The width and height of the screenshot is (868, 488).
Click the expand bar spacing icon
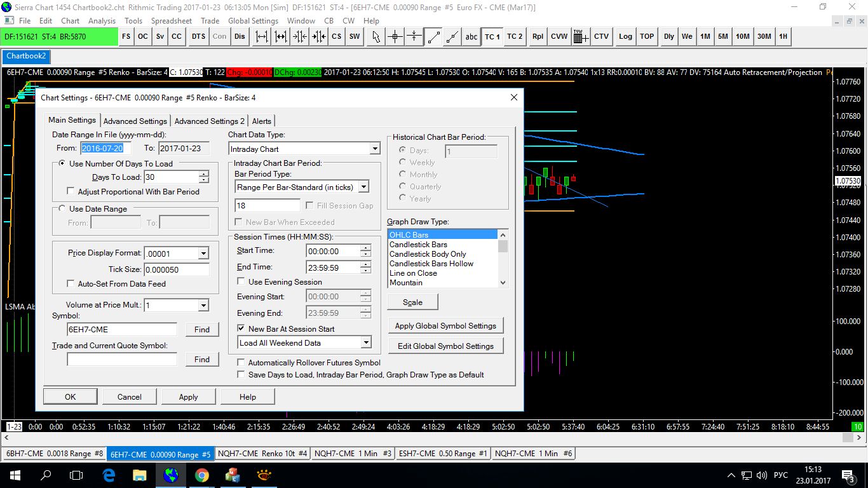262,36
